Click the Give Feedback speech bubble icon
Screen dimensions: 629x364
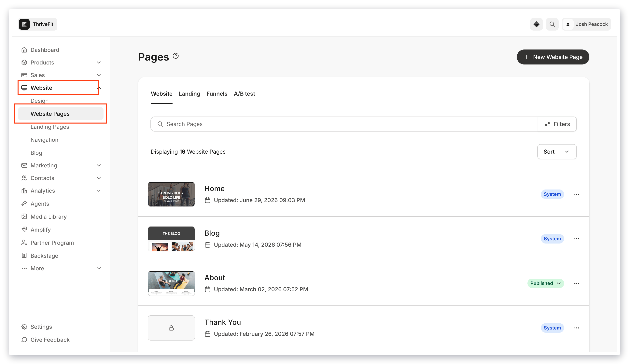point(24,340)
